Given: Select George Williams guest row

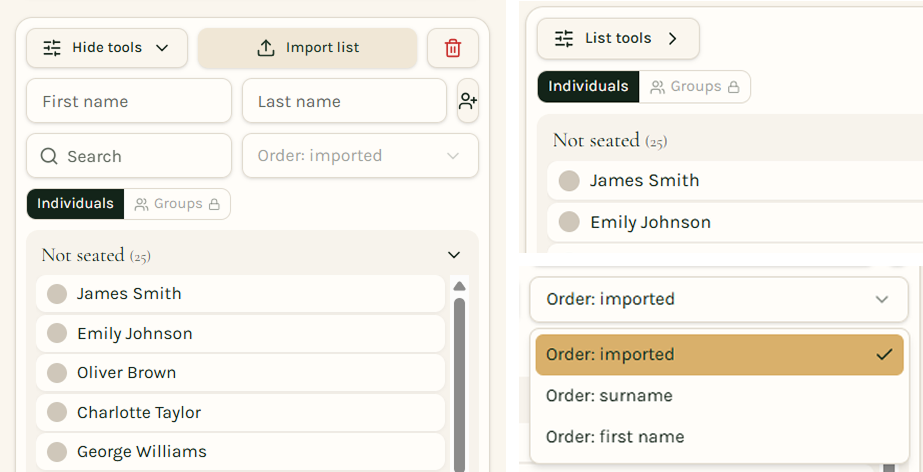Looking at the screenshot, I should (x=240, y=452).
